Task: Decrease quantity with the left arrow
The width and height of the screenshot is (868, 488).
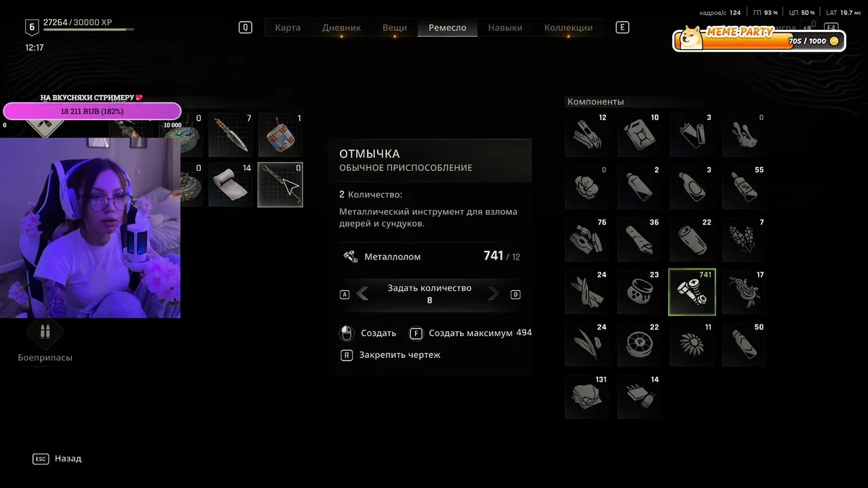Action: [x=362, y=293]
